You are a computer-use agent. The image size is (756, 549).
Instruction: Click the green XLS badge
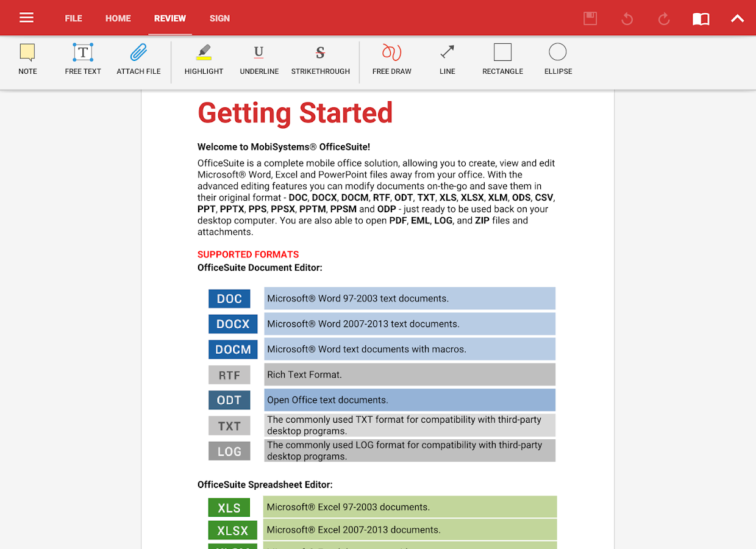(x=229, y=508)
